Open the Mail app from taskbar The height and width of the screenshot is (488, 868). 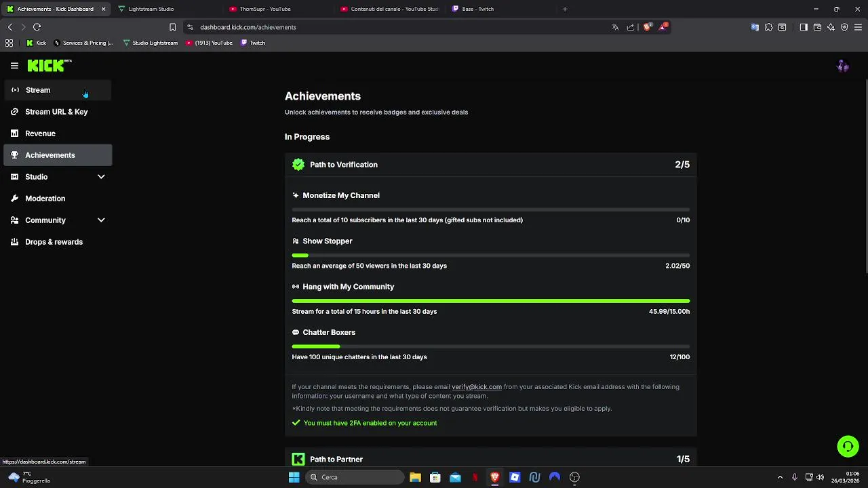(x=455, y=477)
